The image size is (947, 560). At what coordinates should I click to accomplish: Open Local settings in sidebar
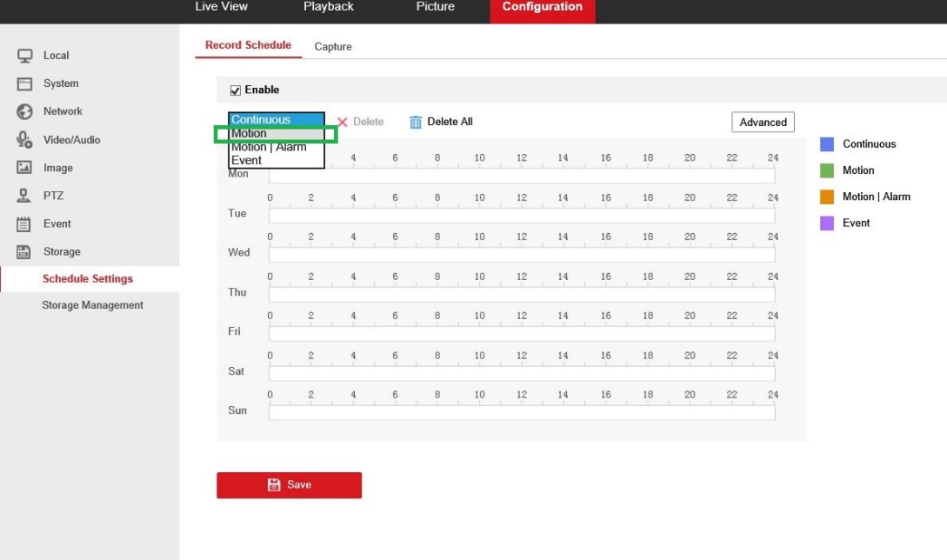pos(57,56)
